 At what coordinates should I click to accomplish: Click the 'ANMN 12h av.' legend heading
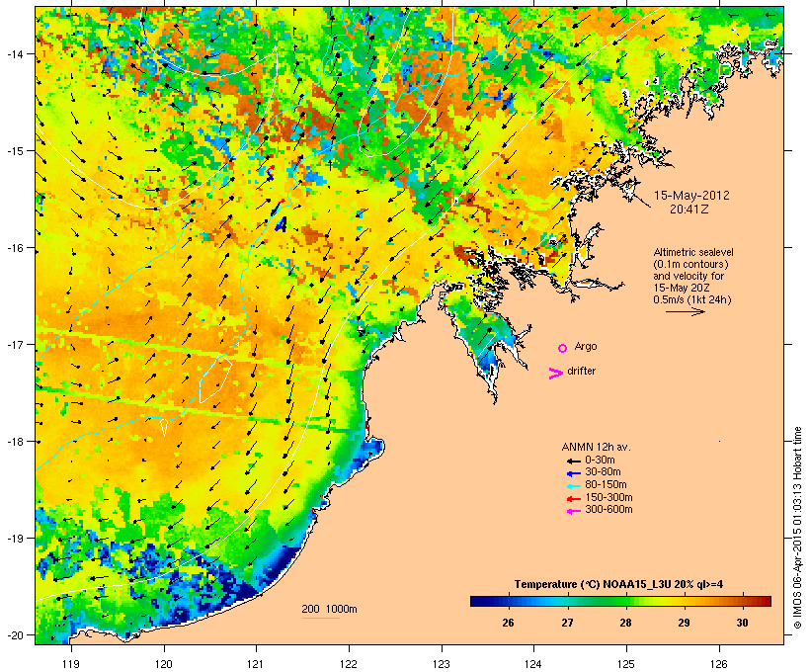coord(596,447)
